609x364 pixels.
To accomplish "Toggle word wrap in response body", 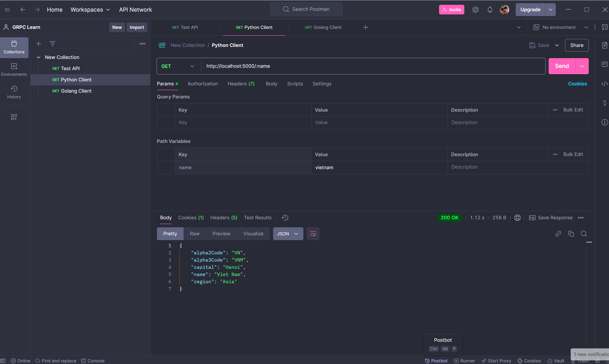I will [313, 234].
